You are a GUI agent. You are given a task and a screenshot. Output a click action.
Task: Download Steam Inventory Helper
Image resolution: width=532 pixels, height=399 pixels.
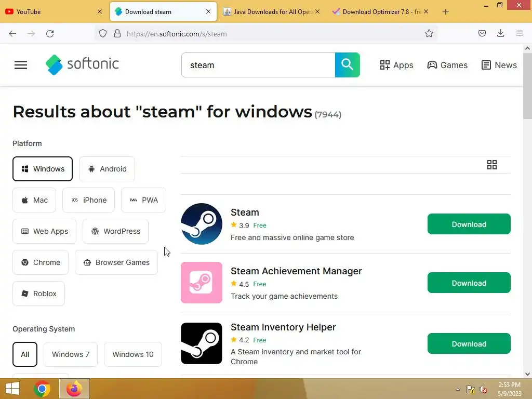point(469,343)
